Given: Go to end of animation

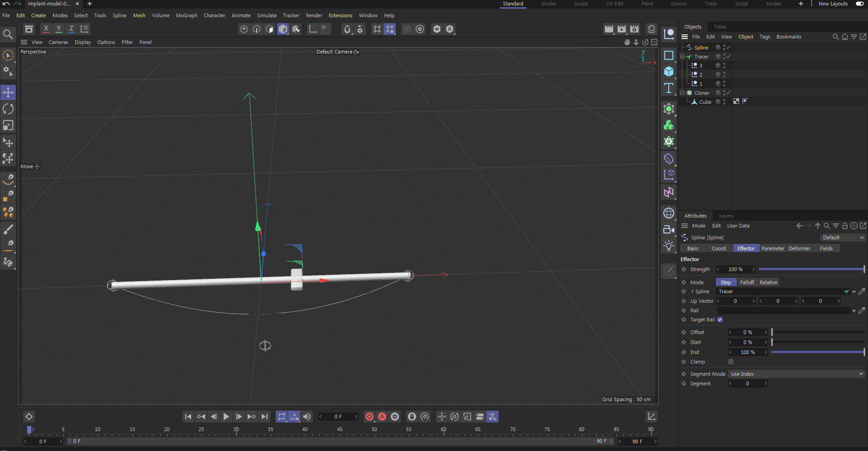Looking at the screenshot, I should 265,417.
